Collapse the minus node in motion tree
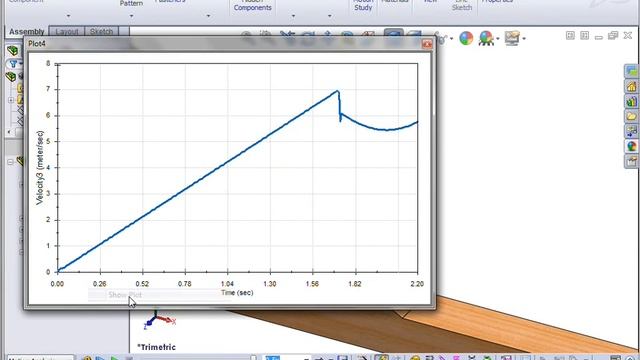Viewport: 640px width, 360px height. coord(11,162)
